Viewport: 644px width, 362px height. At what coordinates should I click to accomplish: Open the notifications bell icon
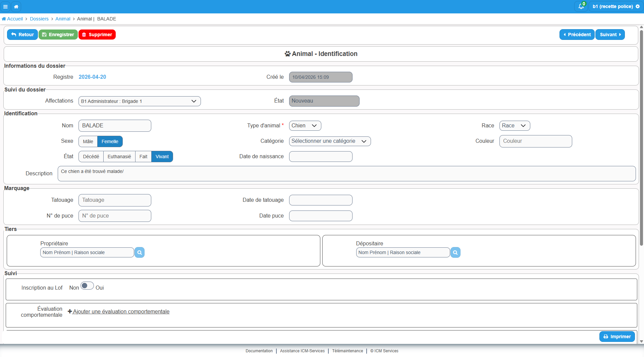[581, 6]
